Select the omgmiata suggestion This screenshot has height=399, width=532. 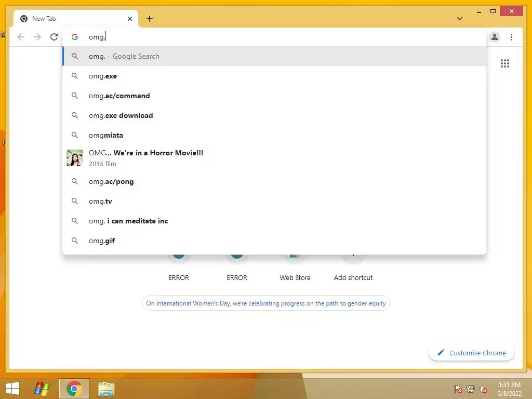point(274,135)
